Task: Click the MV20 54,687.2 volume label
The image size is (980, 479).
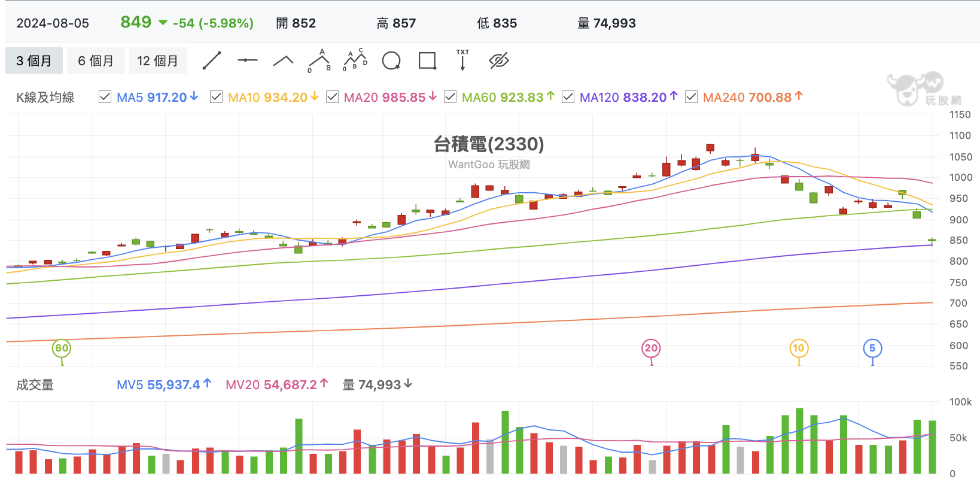Action: click(x=277, y=384)
